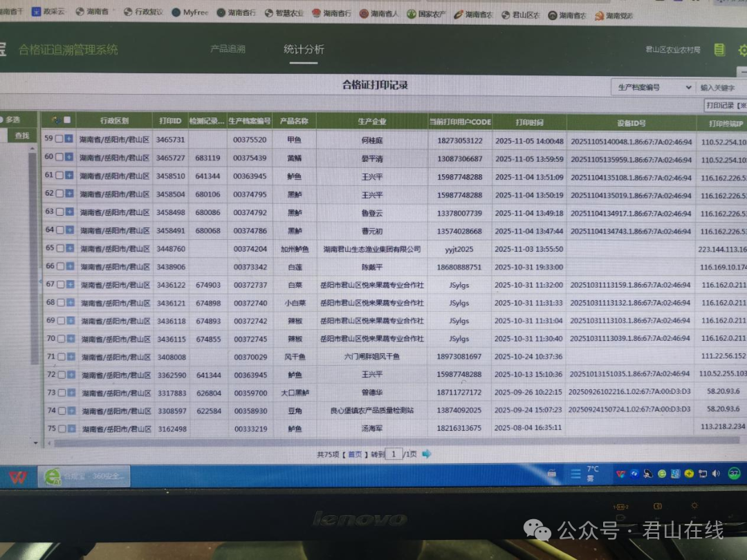Go to the 首页 link in pagination

click(x=355, y=454)
